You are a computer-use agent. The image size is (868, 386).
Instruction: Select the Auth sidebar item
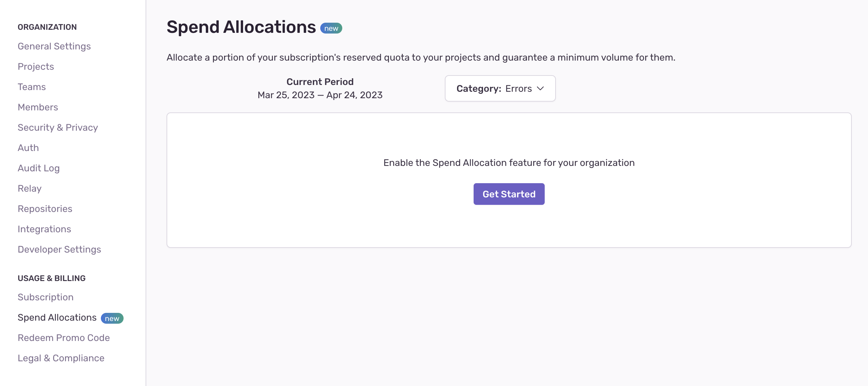pyautogui.click(x=28, y=148)
